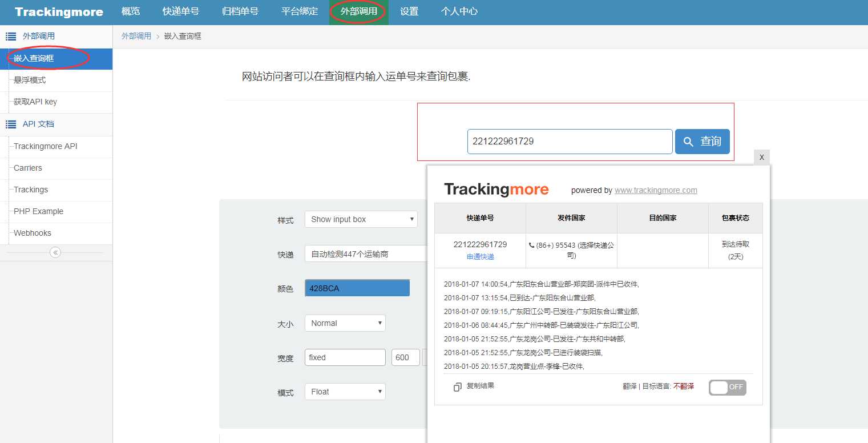The image size is (868, 443).
Task: Click the width value 600 field
Action: 406,357
